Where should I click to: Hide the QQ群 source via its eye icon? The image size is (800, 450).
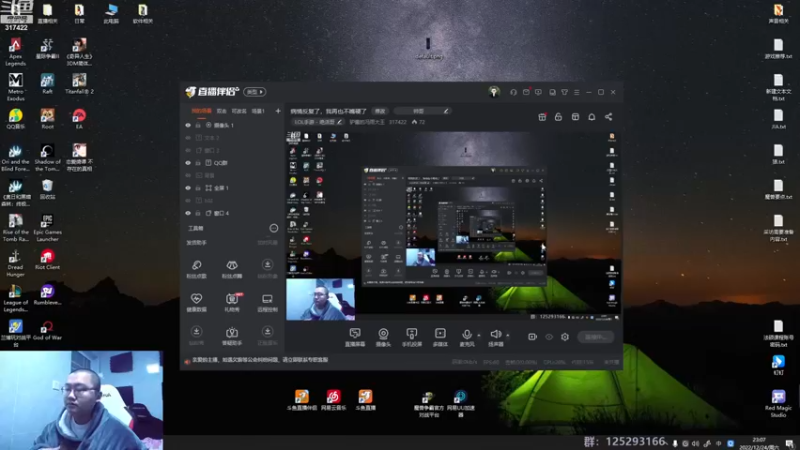tap(188, 163)
